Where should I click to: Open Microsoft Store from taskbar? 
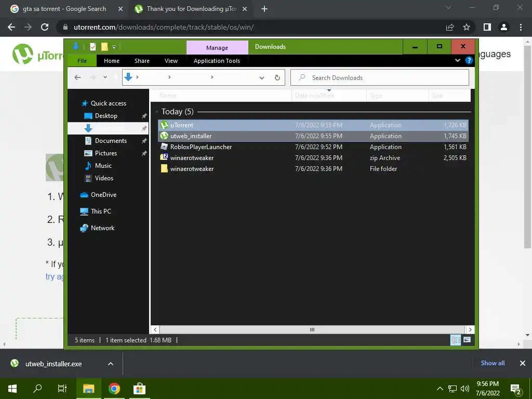click(x=139, y=389)
